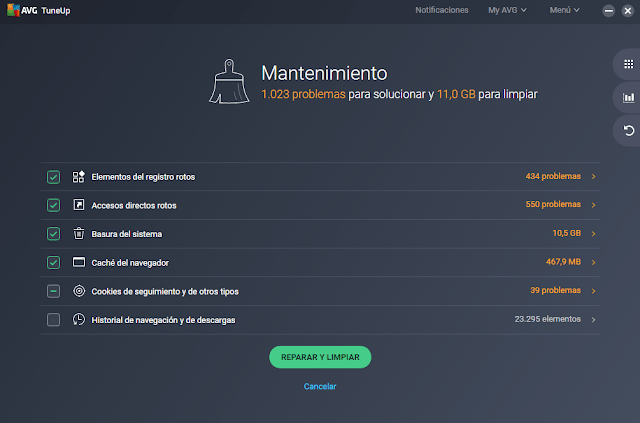Click the browsing history clock icon
This screenshot has width=640, height=423.
point(79,319)
